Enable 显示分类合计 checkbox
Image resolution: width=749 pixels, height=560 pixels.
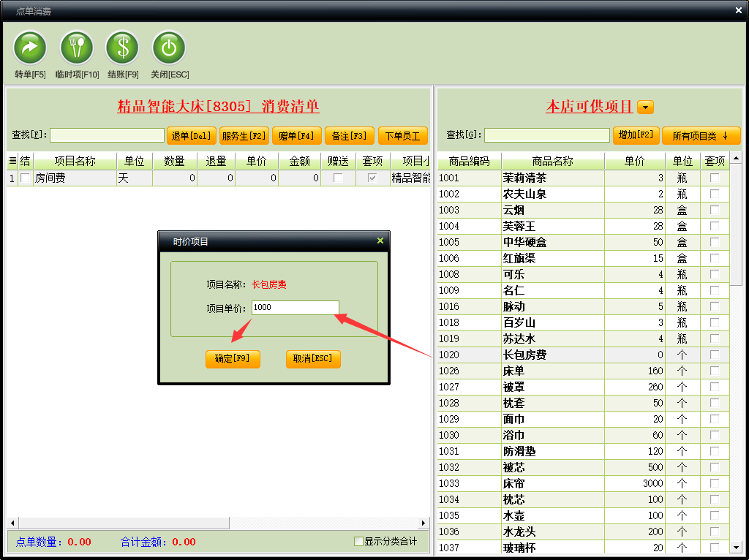coord(358,542)
